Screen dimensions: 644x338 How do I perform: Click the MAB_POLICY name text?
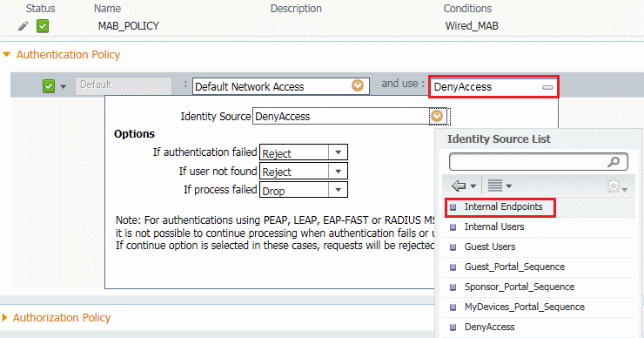pyautogui.click(x=129, y=26)
